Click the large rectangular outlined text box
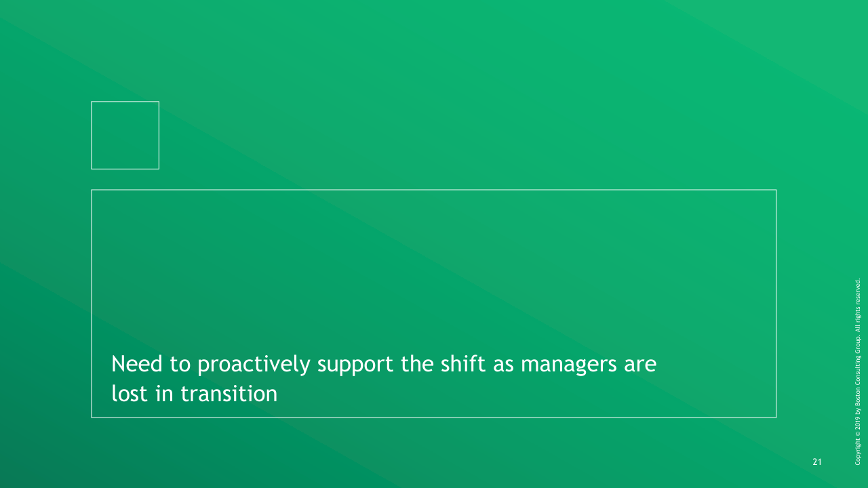 coord(433,271)
